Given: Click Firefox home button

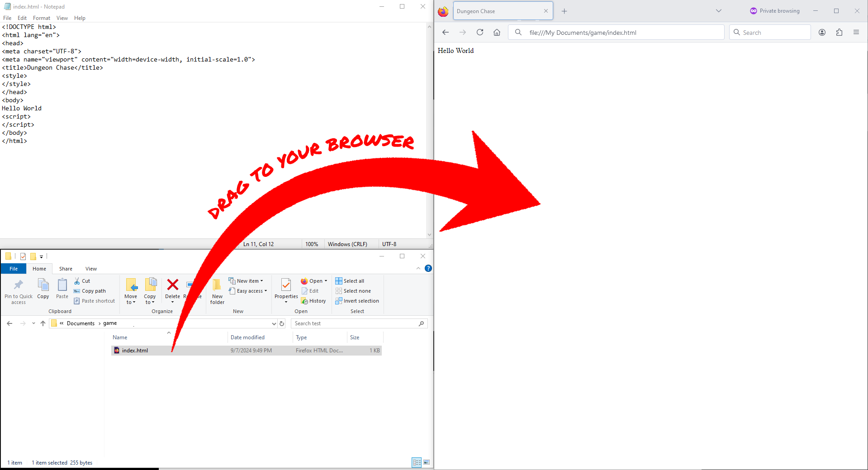Looking at the screenshot, I should [x=497, y=32].
